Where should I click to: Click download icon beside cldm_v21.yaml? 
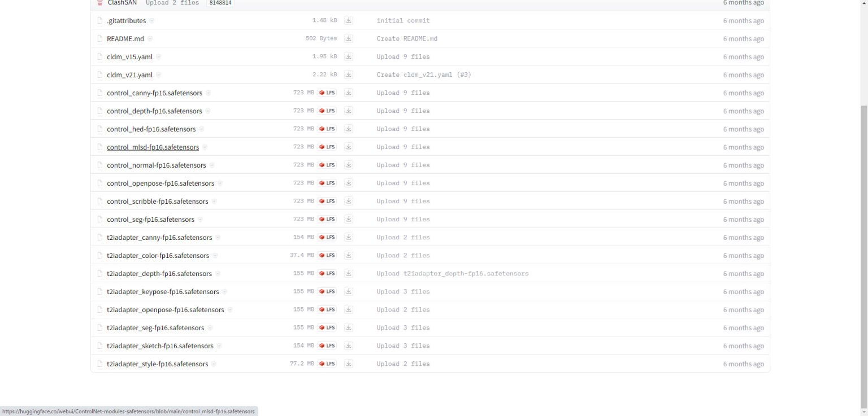pos(349,75)
